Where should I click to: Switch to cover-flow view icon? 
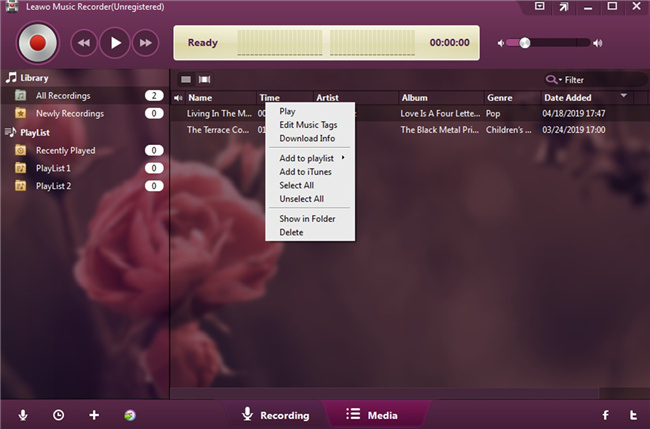[204, 79]
